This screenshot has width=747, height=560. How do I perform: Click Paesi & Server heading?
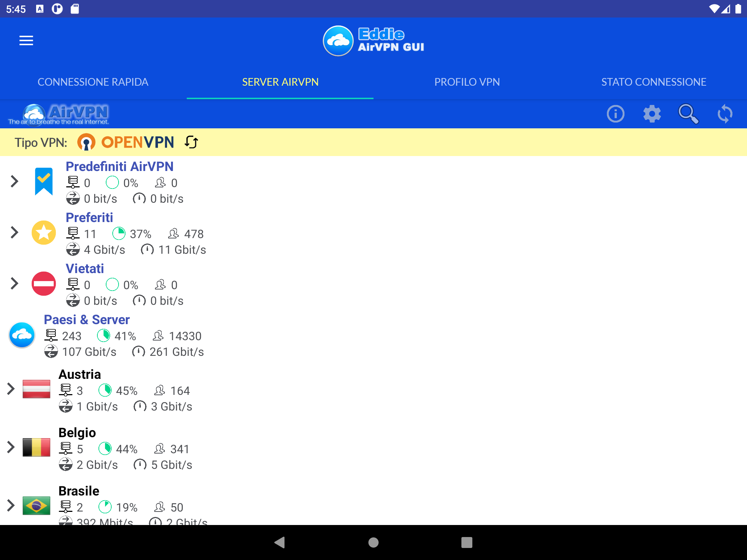[x=87, y=320]
